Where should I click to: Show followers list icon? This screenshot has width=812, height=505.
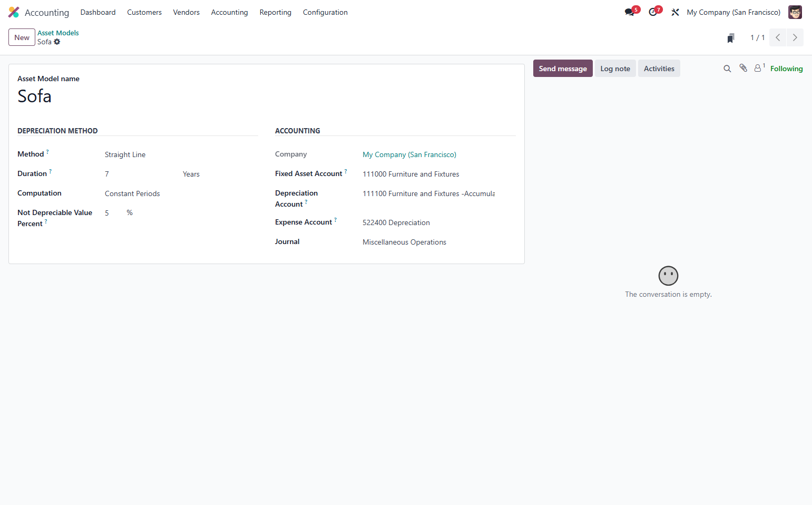pos(759,68)
